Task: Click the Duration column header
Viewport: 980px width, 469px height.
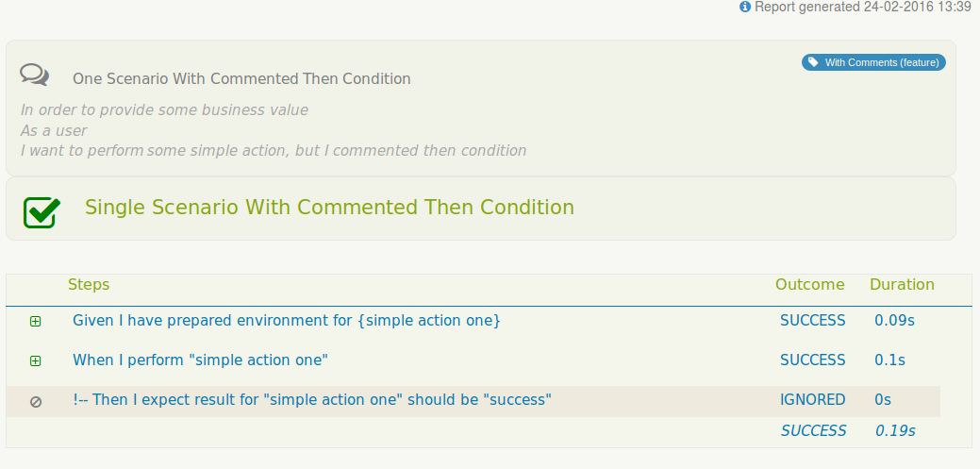Action: coord(902,285)
